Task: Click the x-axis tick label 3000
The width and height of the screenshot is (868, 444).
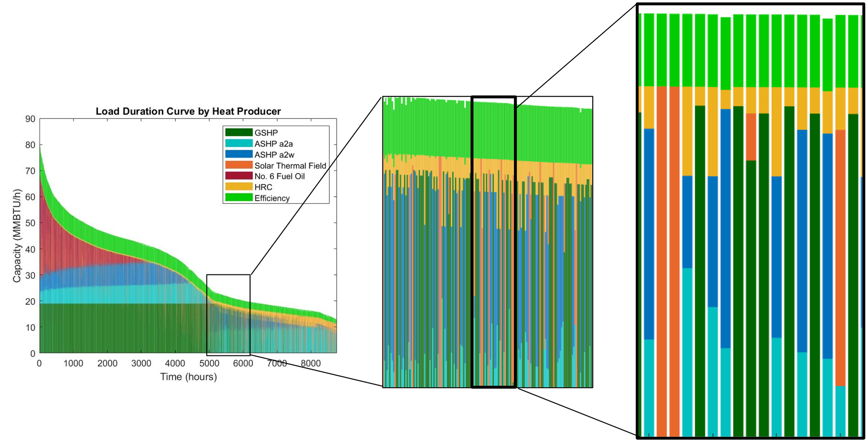Action: point(141,363)
